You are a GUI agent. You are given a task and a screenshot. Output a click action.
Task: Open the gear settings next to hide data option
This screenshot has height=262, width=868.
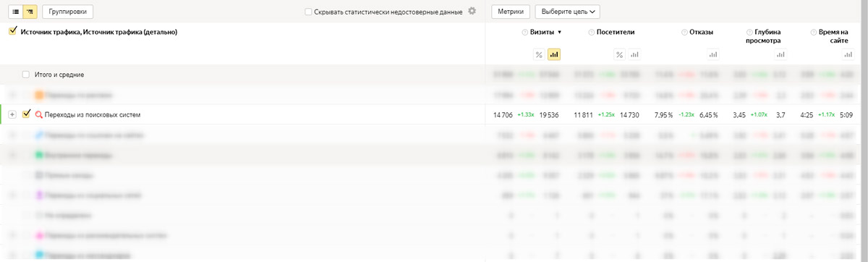[x=472, y=11]
